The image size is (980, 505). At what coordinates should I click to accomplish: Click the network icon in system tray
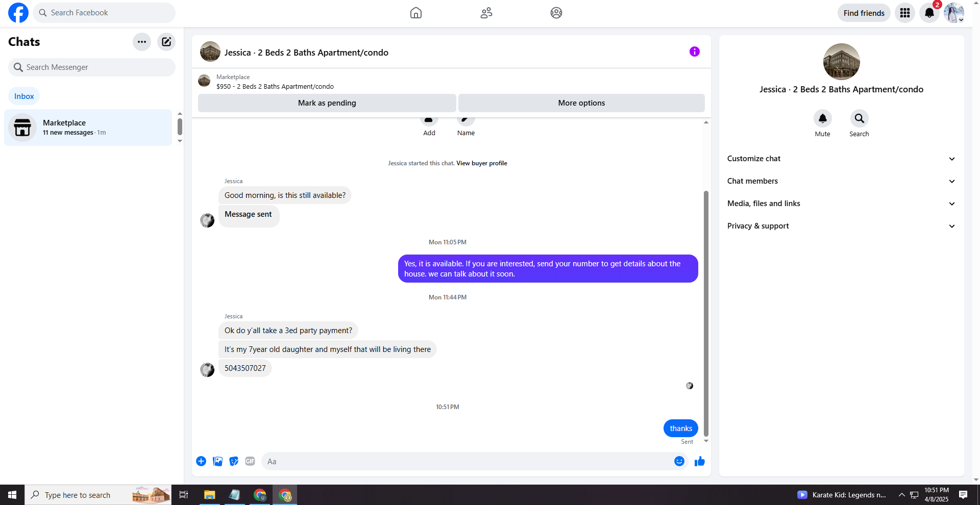914,495
